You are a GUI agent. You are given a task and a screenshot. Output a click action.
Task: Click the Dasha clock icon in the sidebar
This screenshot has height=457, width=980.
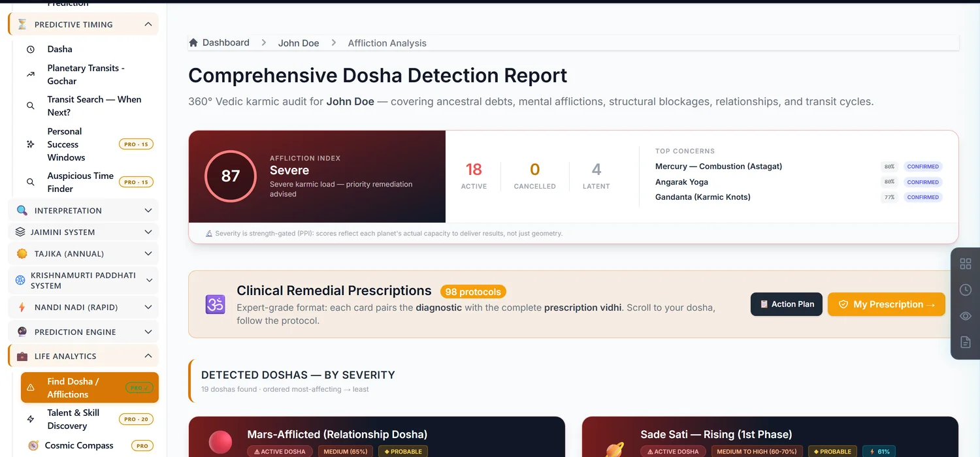click(31, 50)
